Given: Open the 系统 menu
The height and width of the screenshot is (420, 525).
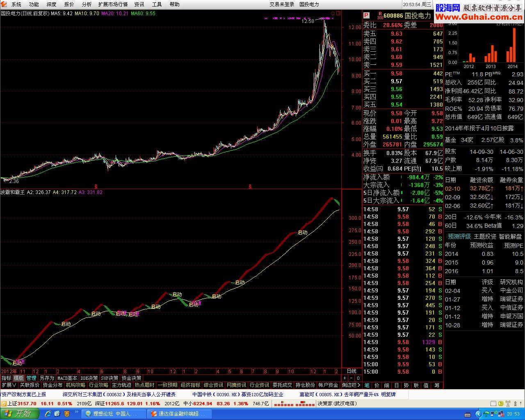Looking at the screenshot, I should [x=16, y=4].
